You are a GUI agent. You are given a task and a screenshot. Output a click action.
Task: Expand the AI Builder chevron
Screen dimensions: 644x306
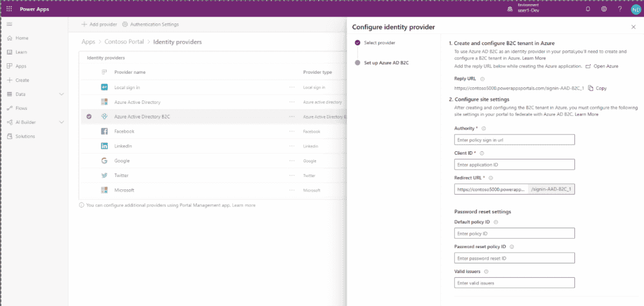coord(61,122)
